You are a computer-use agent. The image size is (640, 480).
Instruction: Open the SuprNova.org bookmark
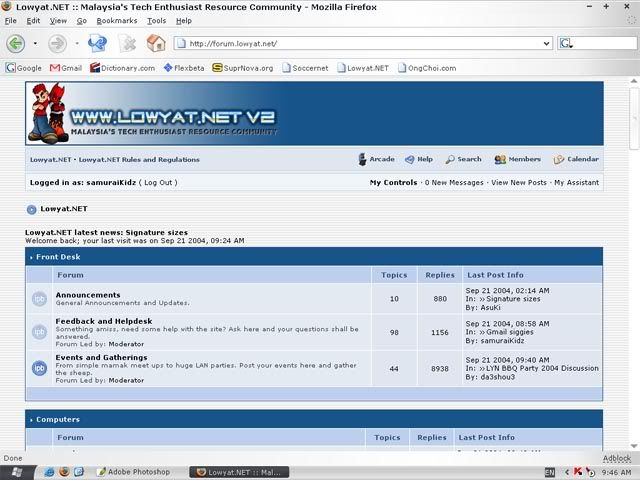tap(243, 68)
